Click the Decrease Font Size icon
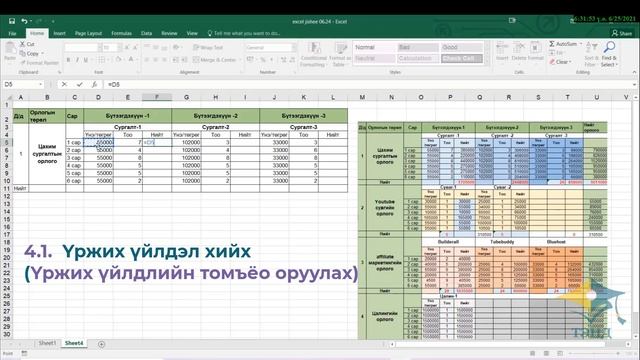 click(135, 48)
